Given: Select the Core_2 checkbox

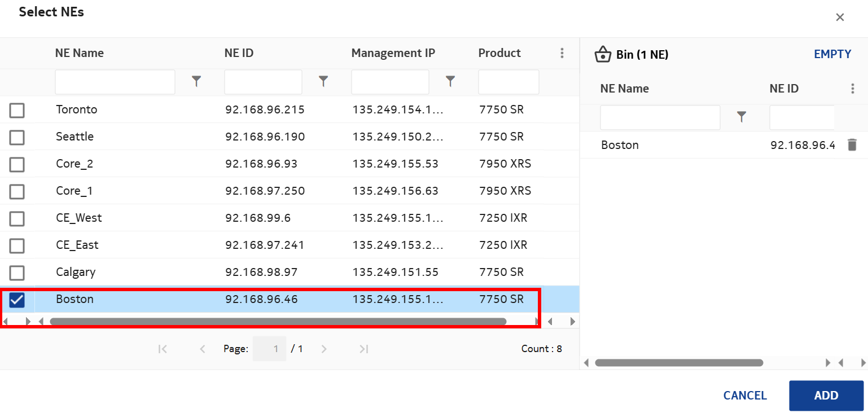Looking at the screenshot, I should pyautogui.click(x=17, y=164).
